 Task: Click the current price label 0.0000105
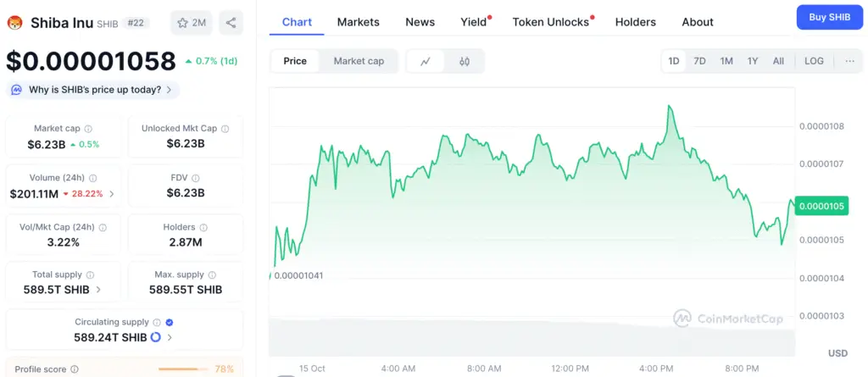821,205
